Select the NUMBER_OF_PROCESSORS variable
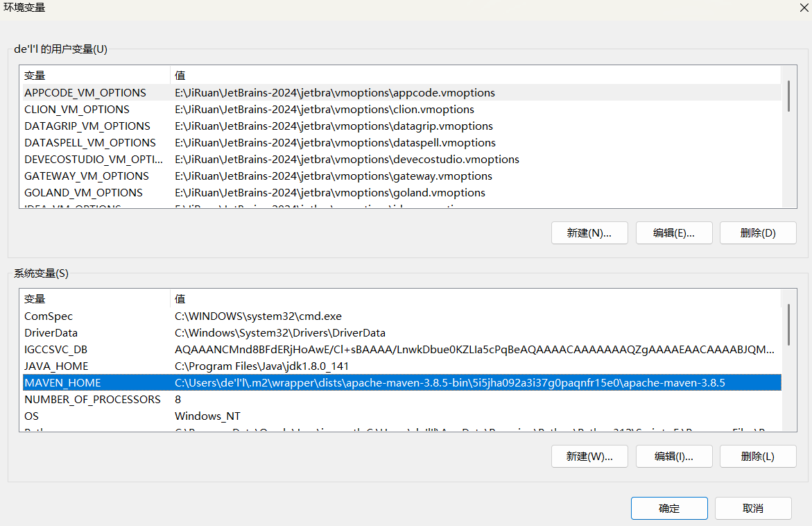812x526 pixels. click(x=92, y=399)
